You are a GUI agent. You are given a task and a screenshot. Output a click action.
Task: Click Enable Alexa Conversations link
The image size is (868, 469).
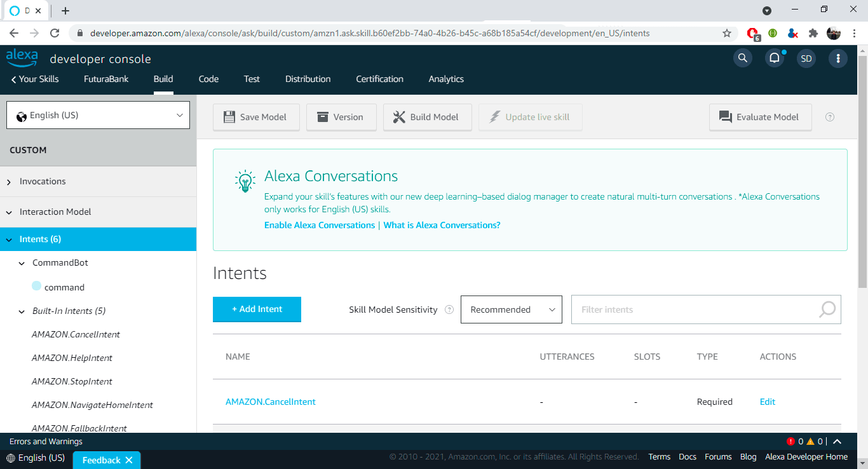320,225
